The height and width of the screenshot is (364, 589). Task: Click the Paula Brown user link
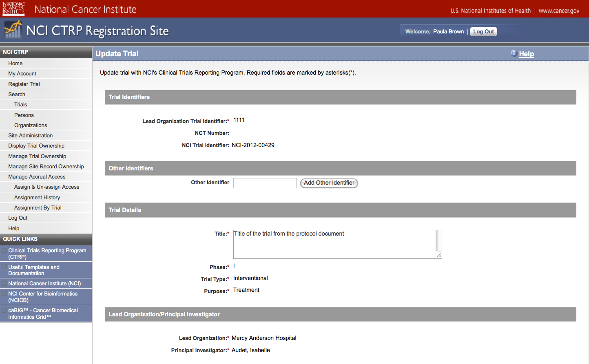tap(449, 31)
